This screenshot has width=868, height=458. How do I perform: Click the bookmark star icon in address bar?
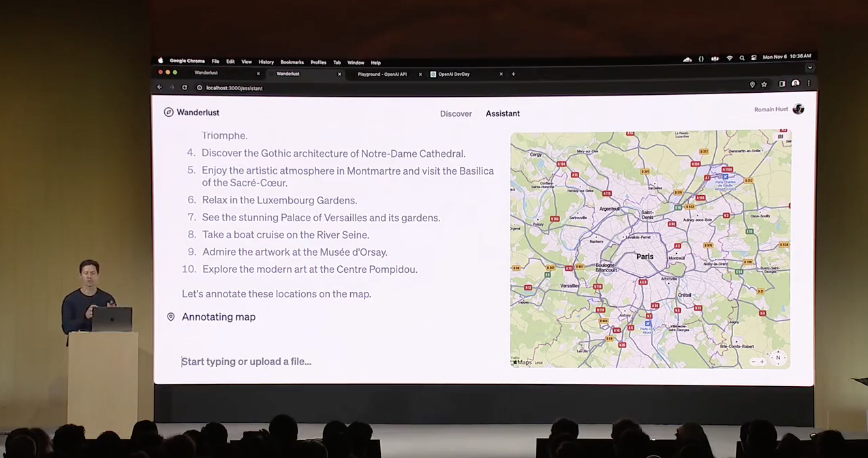(x=764, y=84)
